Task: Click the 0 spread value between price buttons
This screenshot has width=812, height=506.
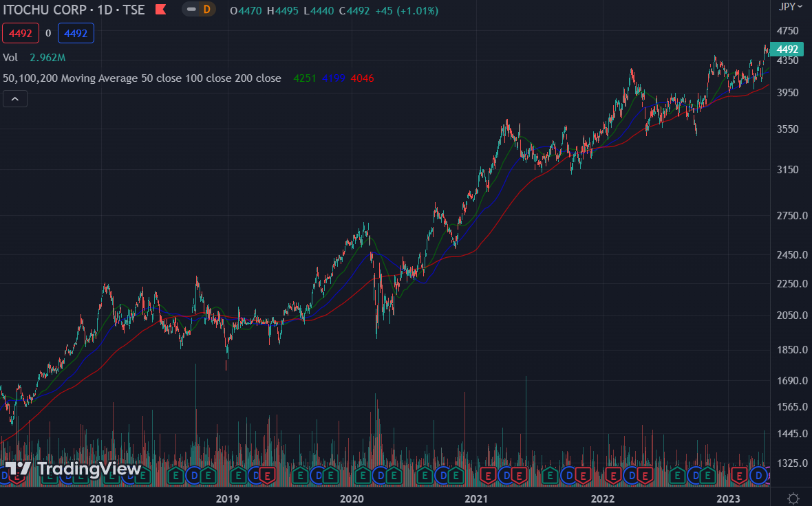Action: (x=48, y=33)
